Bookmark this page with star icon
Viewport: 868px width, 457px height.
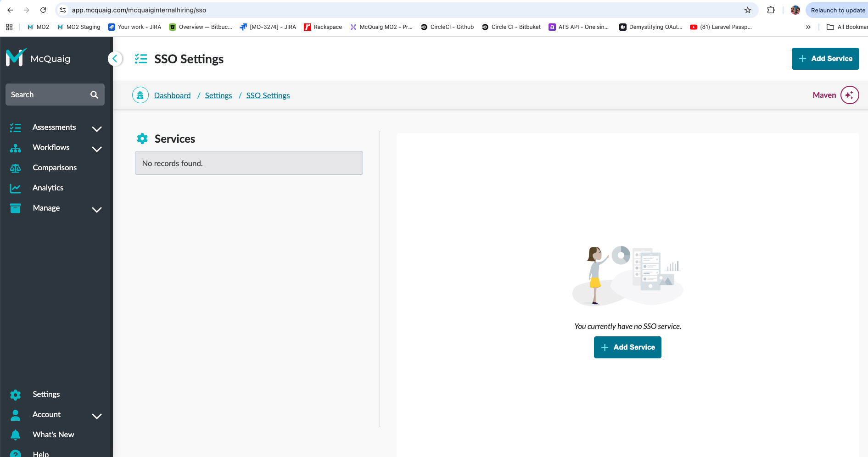(x=748, y=10)
